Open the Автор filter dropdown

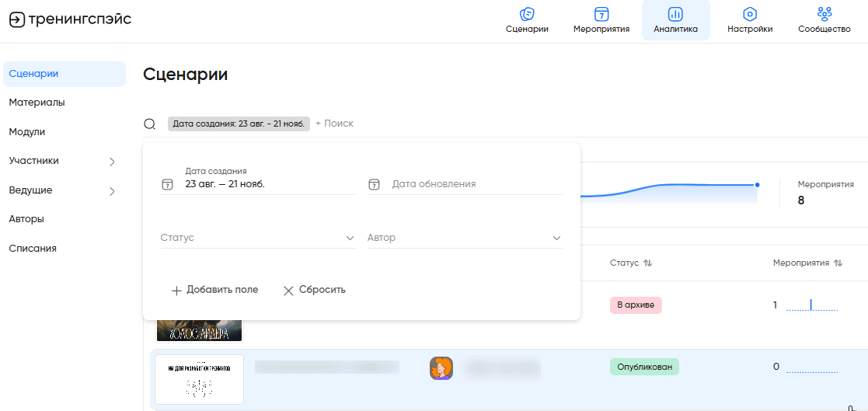pyautogui.click(x=465, y=238)
